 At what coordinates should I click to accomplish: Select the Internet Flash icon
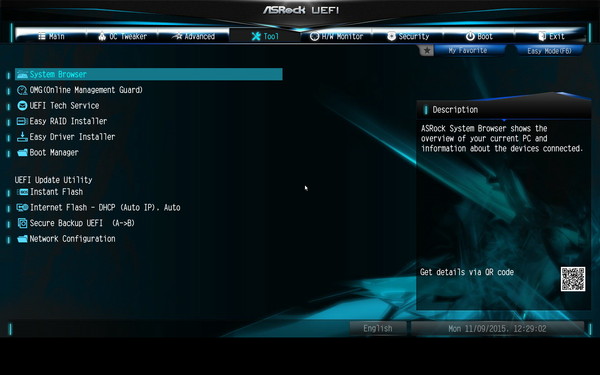click(x=22, y=207)
